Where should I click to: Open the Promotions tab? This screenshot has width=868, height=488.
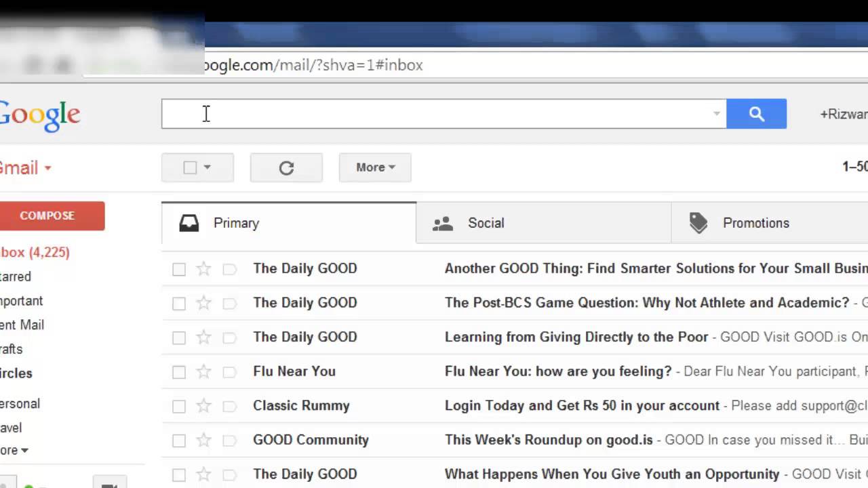[755, 223]
